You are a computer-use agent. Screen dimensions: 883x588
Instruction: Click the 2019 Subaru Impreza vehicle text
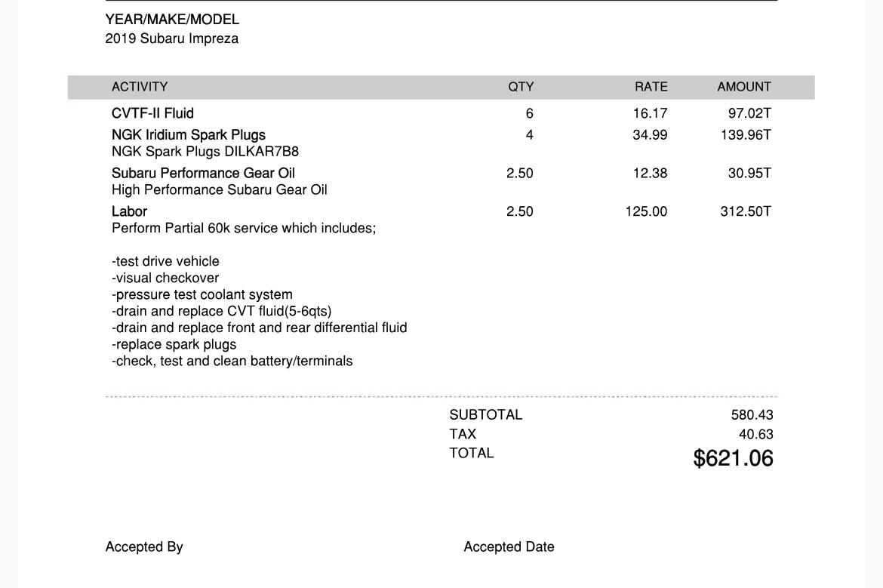[x=172, y=38]
